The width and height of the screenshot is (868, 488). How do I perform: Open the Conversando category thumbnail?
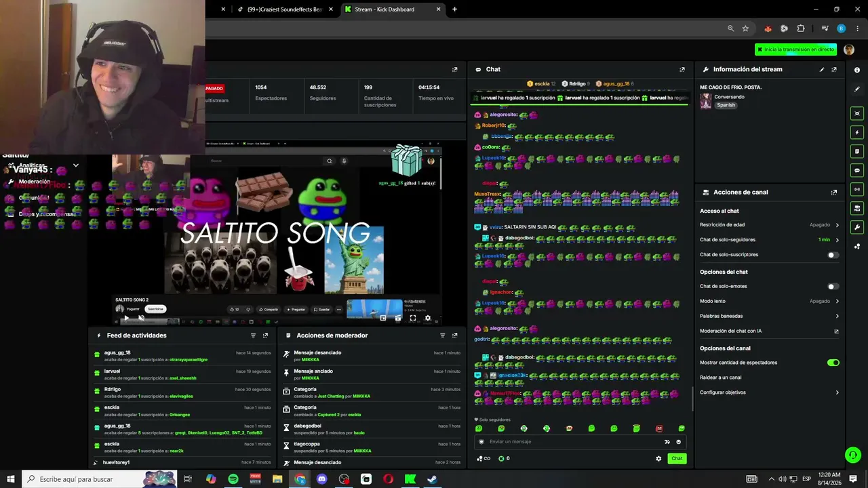[705, 101]
